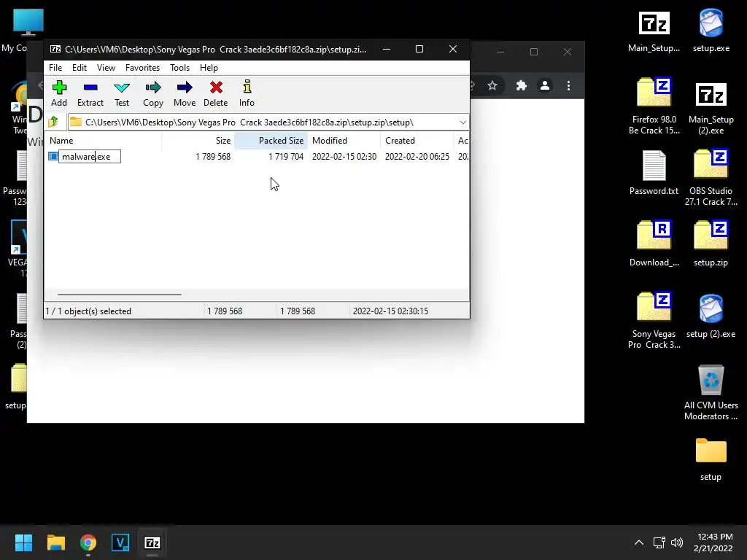The width and height of the screenshot is (747, 560).
Task: Click the red Delete toolbar button
Action: [x=216, y=93]
